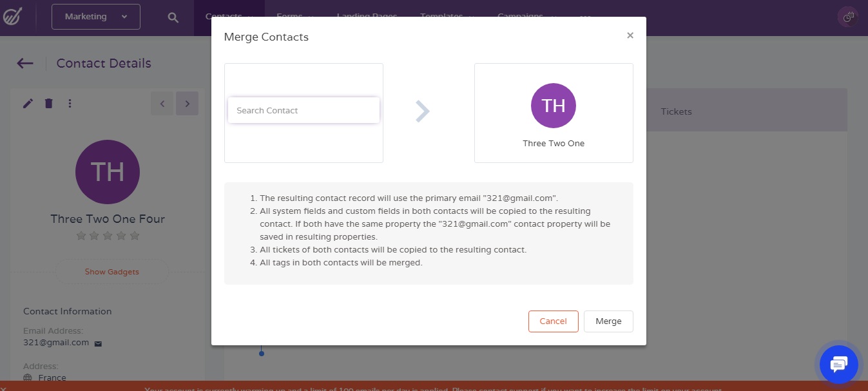Screen dimensions: 868x391
Task: Click the app logo in the header
Action: [x=12, y=17]
